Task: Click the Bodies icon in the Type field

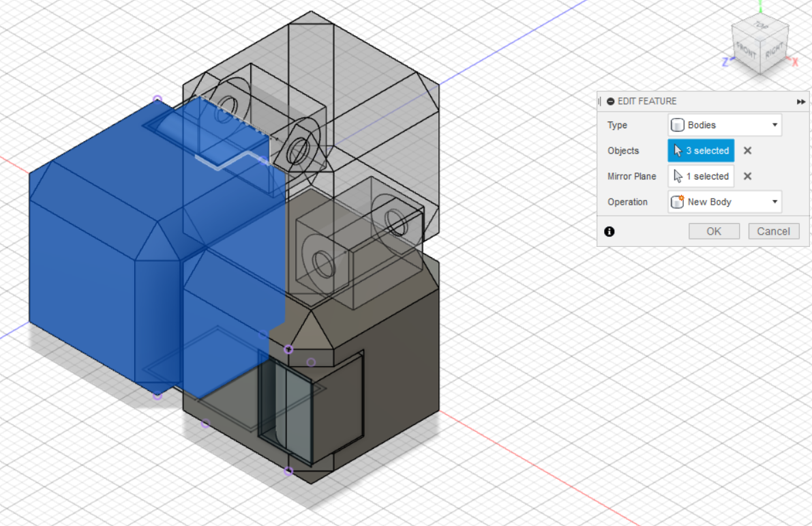Action: click(677, 125)
